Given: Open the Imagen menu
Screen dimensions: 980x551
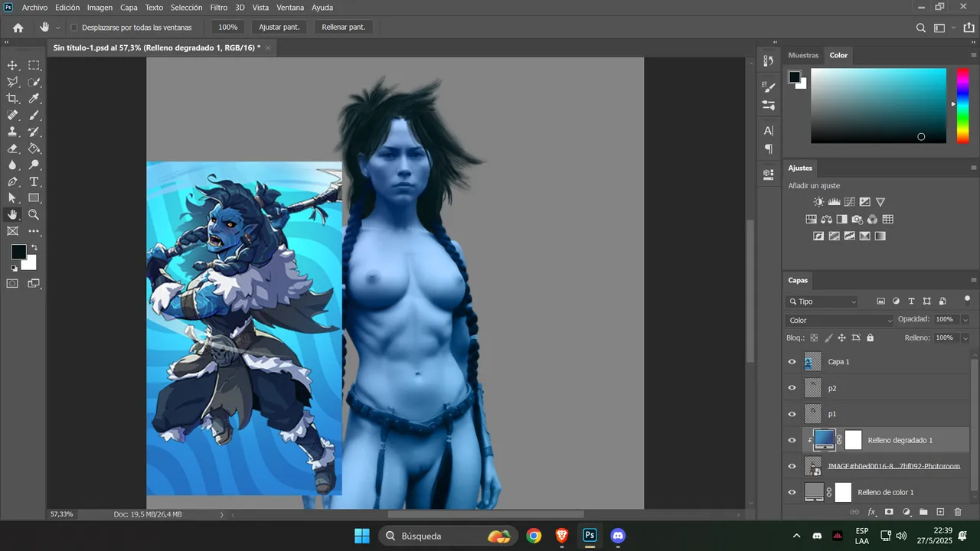Looking at the screenshot, I should (100, 8).
